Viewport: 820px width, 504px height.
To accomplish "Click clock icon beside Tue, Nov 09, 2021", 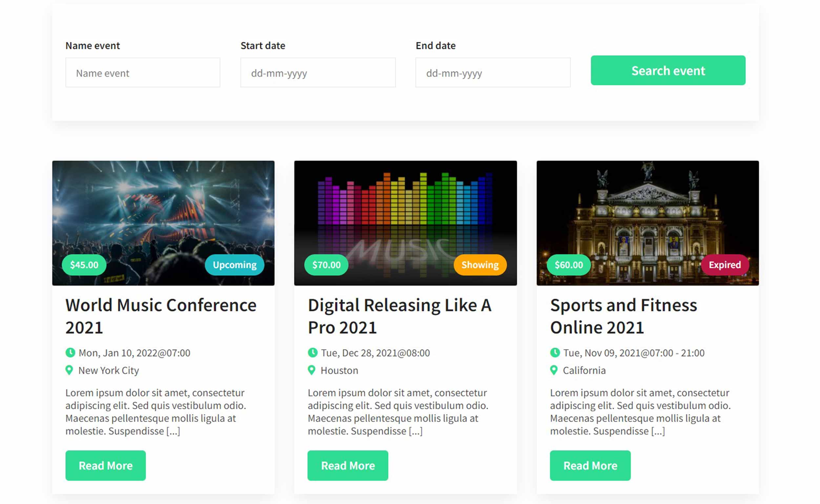I will pyautogui.click(x=555, y=353).
